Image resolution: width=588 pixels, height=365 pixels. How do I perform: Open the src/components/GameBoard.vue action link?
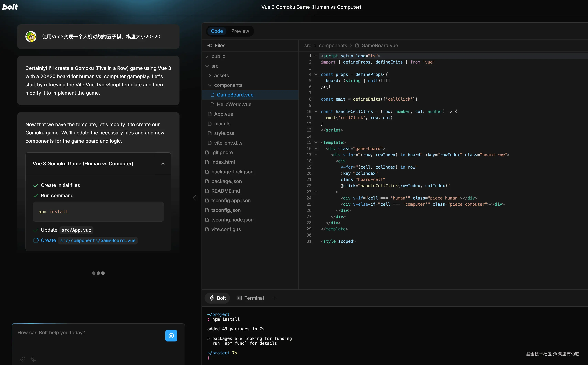click(98, 240)
